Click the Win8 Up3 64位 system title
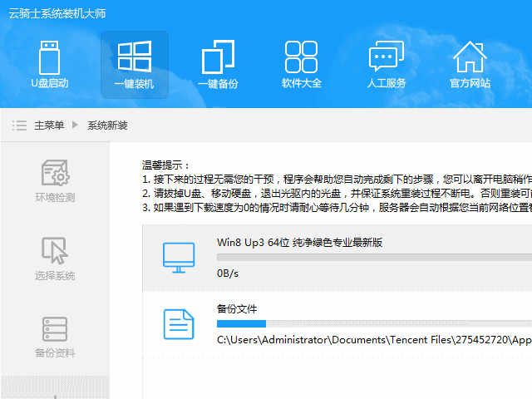The height and width of the screenshot is (399, 532). pyautogui.click(x=299, y=242)
